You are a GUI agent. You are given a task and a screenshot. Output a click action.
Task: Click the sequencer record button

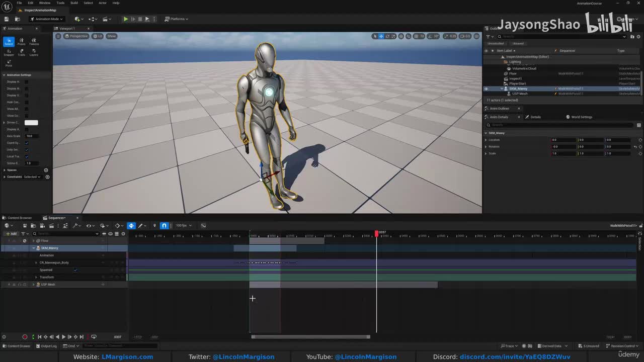(x=25, y=337)
